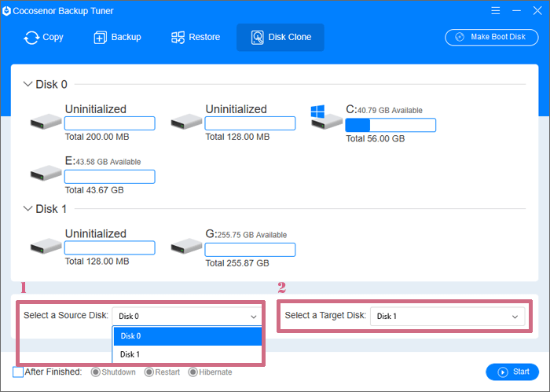
Task: Click the 200.00 MB partition usage bar
Action: 110,123
